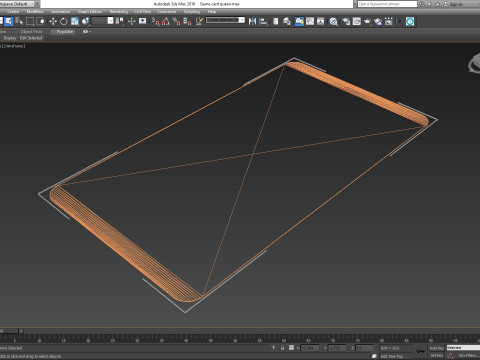Click the Set Keys large key icon
The width and height of the screenshot is (480, 360).
tap(420, 351)
